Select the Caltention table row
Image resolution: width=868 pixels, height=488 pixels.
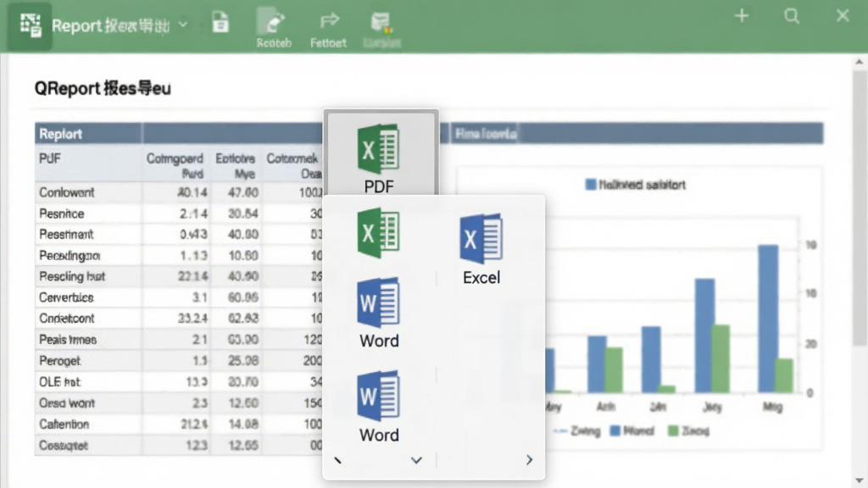(x=179, y=424)
